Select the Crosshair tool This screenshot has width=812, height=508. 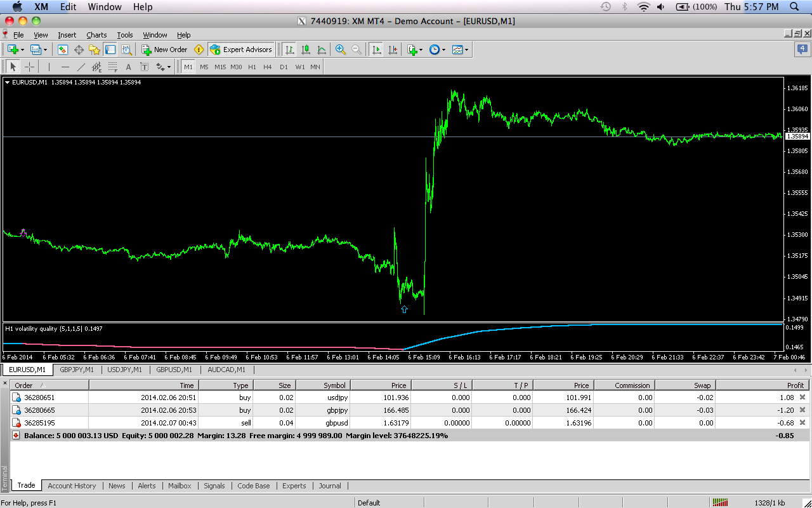(29, 67)
